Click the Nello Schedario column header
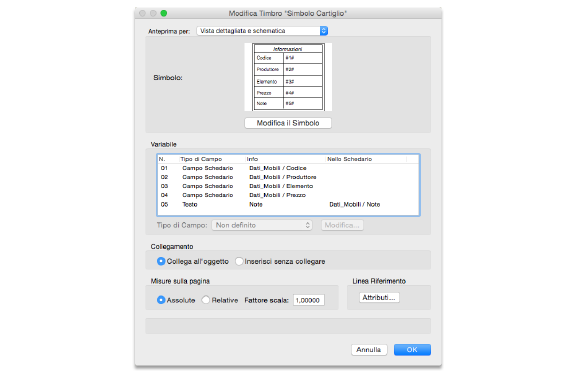The image size is (563, 376). point(366,159)
